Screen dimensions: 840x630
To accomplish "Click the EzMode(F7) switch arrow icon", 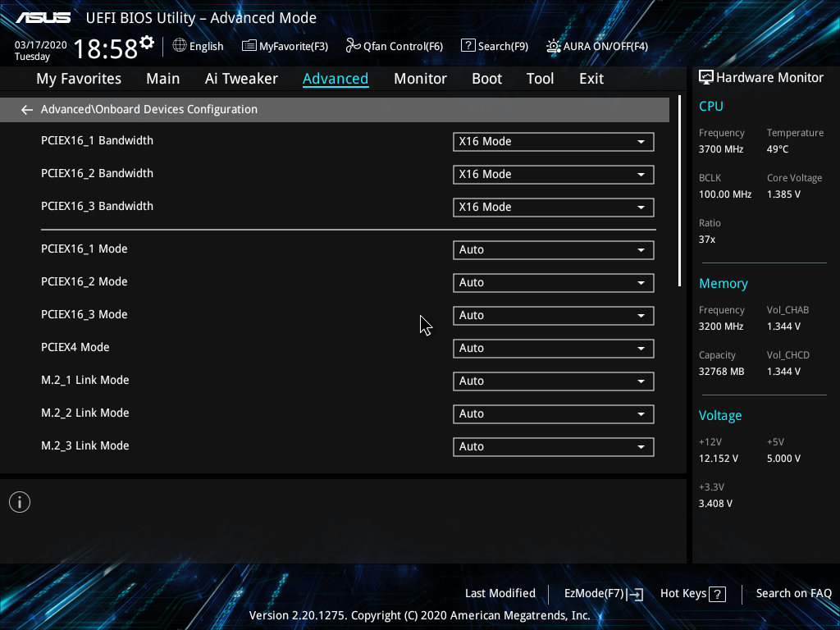I will [635, 594].
